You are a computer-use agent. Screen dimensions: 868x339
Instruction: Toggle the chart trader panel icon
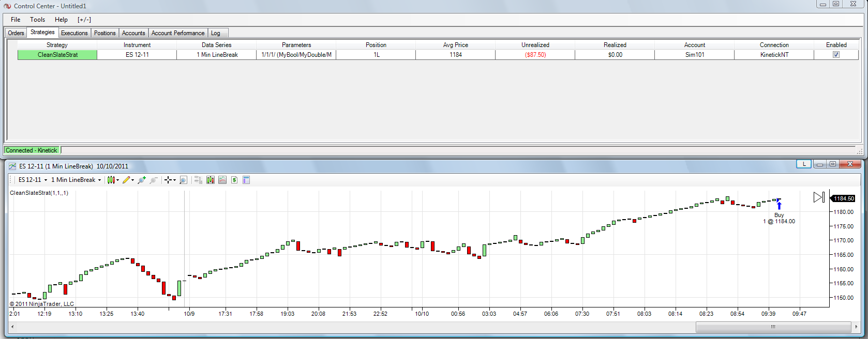point(198,180)
